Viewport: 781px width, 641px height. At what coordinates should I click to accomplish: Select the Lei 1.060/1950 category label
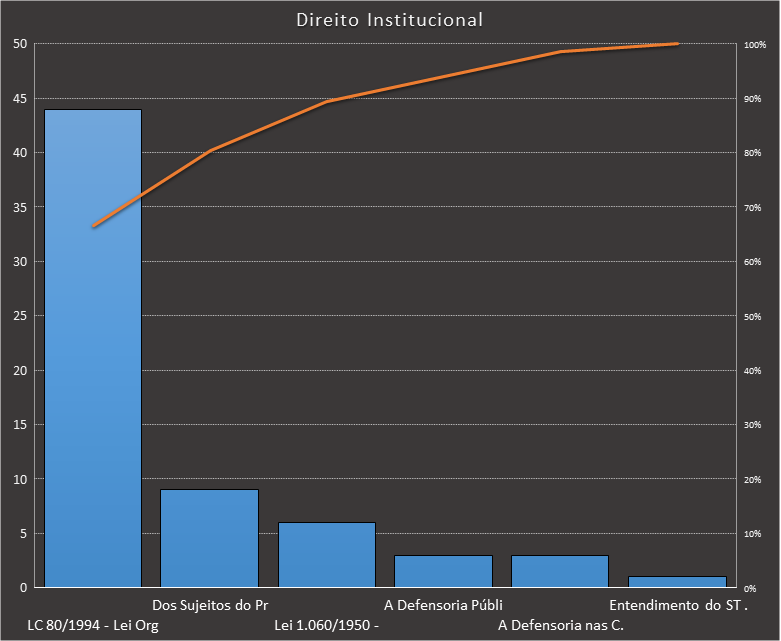[326, 626]
